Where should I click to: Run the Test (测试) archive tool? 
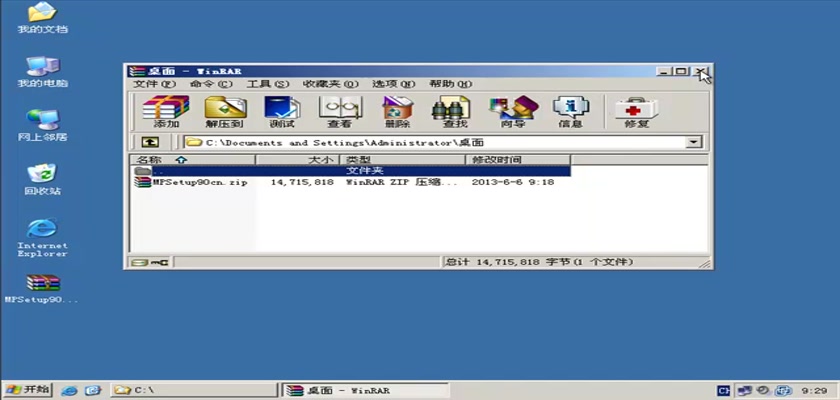pos(282,112)
